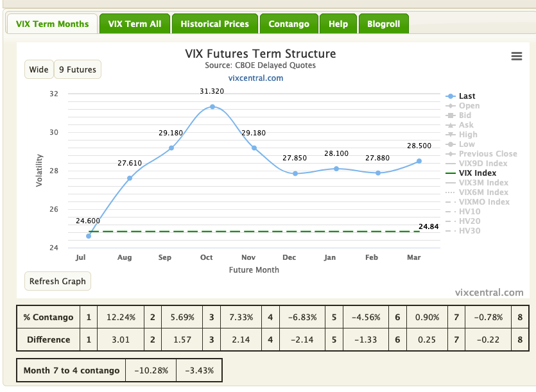Switch to the VIX Term All tab
The height and width of the screenshot is (392, 536).
point(135,24)
